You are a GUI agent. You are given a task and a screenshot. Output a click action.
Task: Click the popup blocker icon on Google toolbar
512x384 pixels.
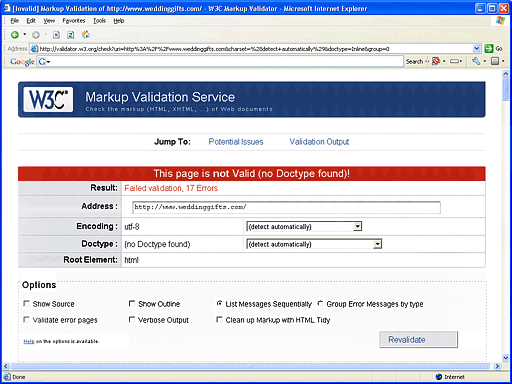click(436, 61)
